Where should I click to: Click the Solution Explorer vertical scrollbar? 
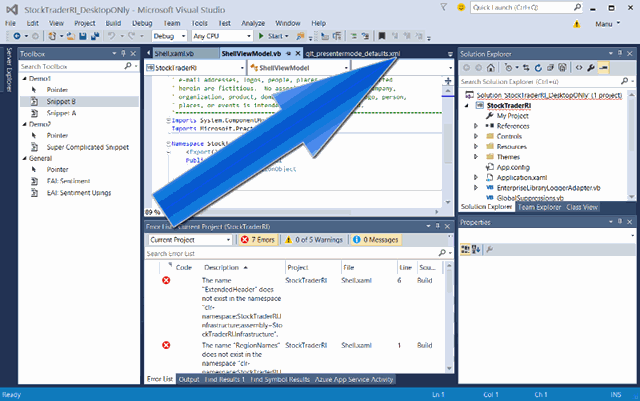coord(631,146)
